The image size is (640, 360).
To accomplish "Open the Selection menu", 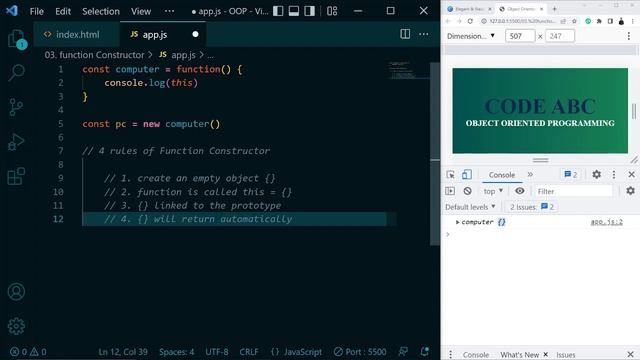I will pyautogui.click(x=101, y=11).
